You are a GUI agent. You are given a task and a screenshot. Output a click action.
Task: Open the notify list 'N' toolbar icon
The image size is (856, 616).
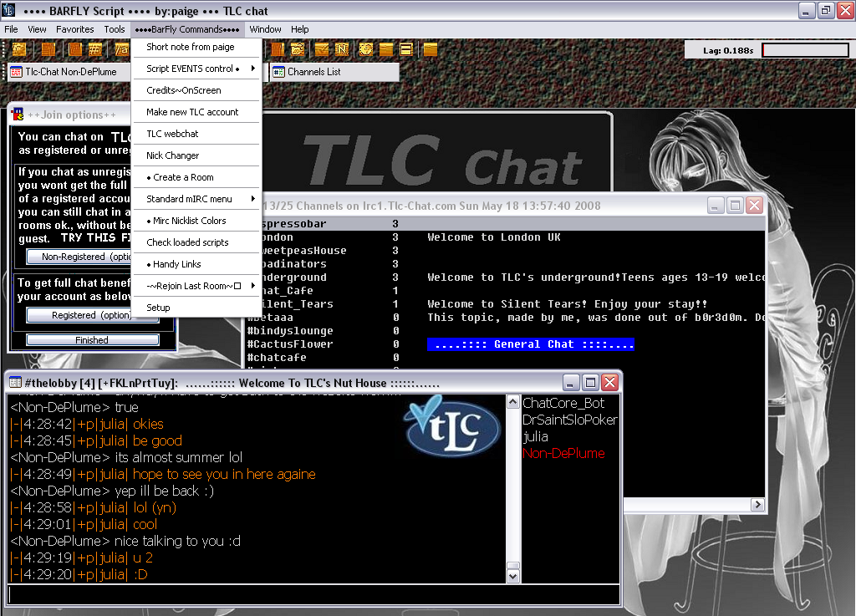tap(342, 49)
